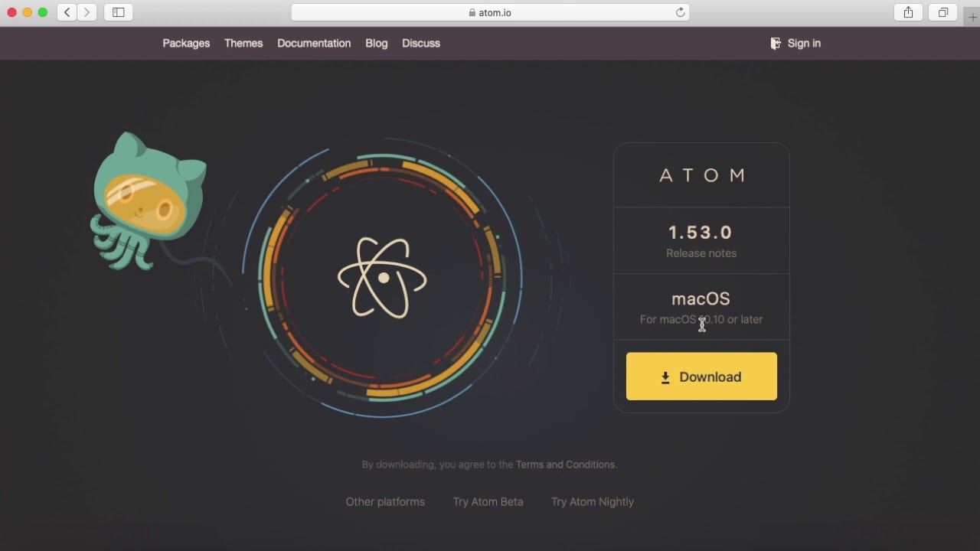Click the ATOM wordmark heading
The width and height of the screenshot is (980, 551).
coord(702,175)
